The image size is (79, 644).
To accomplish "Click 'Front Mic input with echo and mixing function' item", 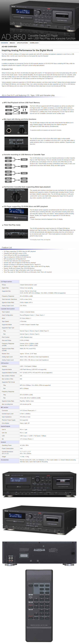I will click(17, 261).
